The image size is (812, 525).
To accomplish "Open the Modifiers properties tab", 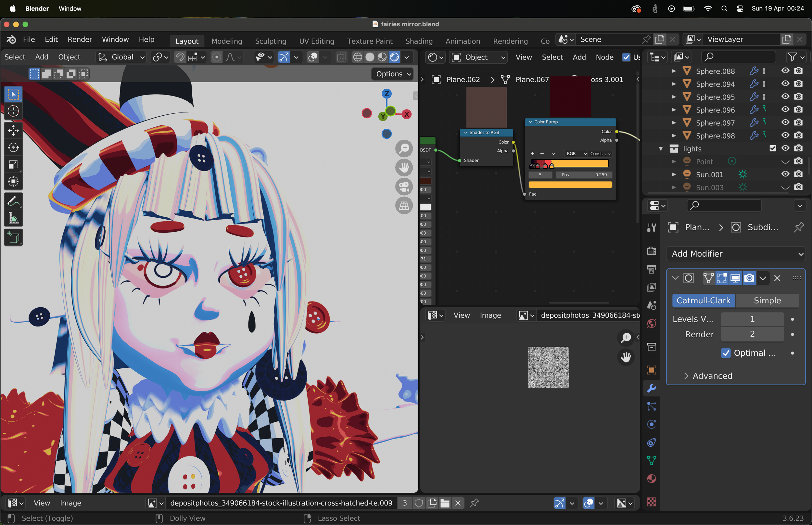I will pyautogui.click(x=652, y=388).
